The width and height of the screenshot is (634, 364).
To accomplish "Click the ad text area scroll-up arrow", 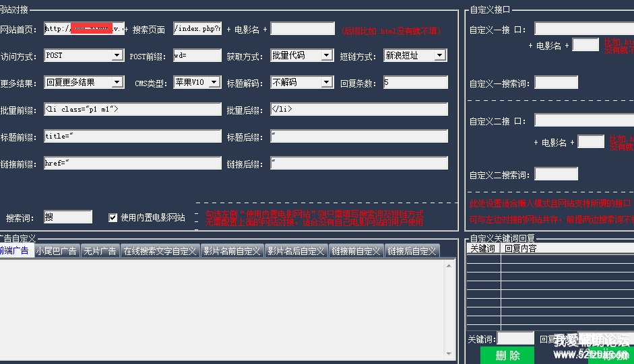I will click(449, 266).
